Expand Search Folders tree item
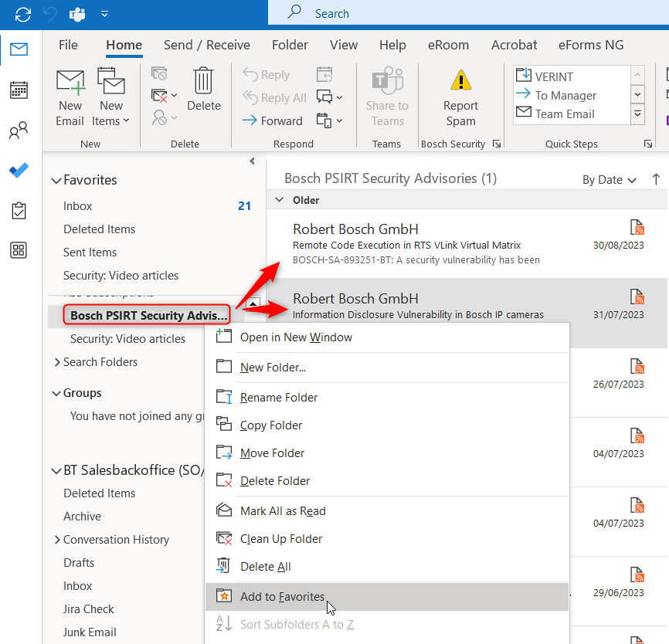Screen dimensions: 669x644 click(57, 362)
